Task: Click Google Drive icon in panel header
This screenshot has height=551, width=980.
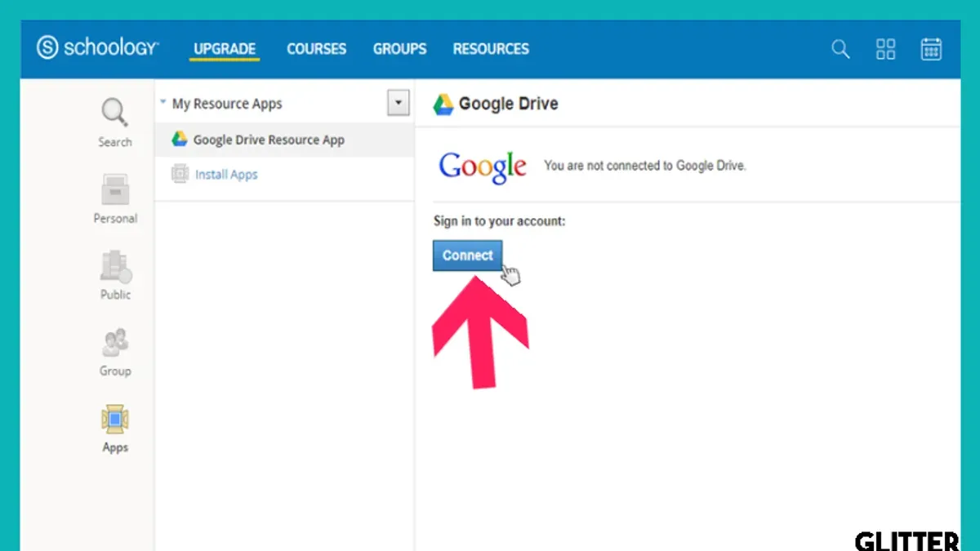Action: [443, 104]
